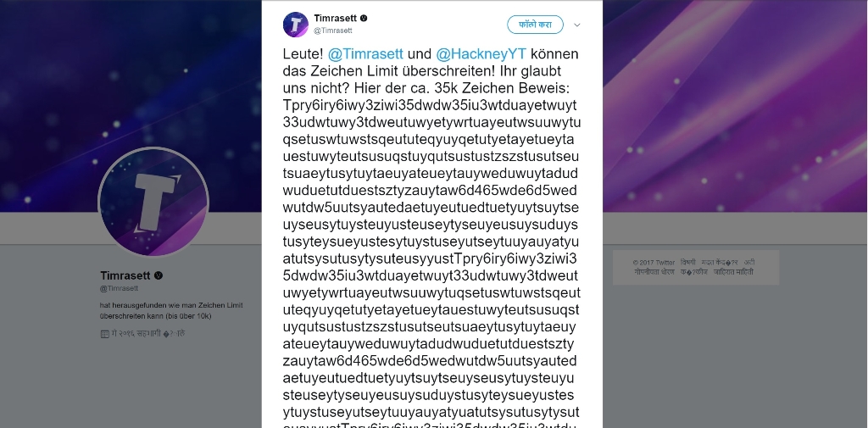Image resolution: width=868 pixels, height=428 pixels.
Task: Click the calendar joined-date icon
Action: click(104, 334)
